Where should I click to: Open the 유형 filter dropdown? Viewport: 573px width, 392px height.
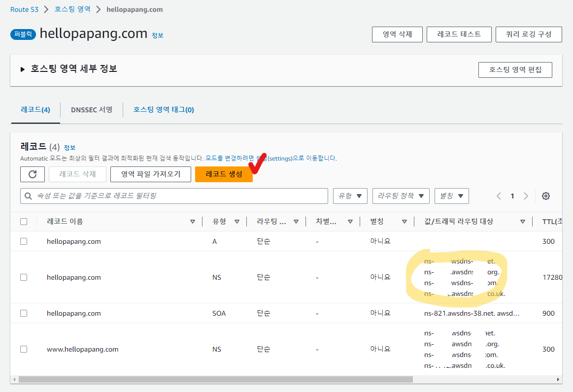click(x=350, y=196)
